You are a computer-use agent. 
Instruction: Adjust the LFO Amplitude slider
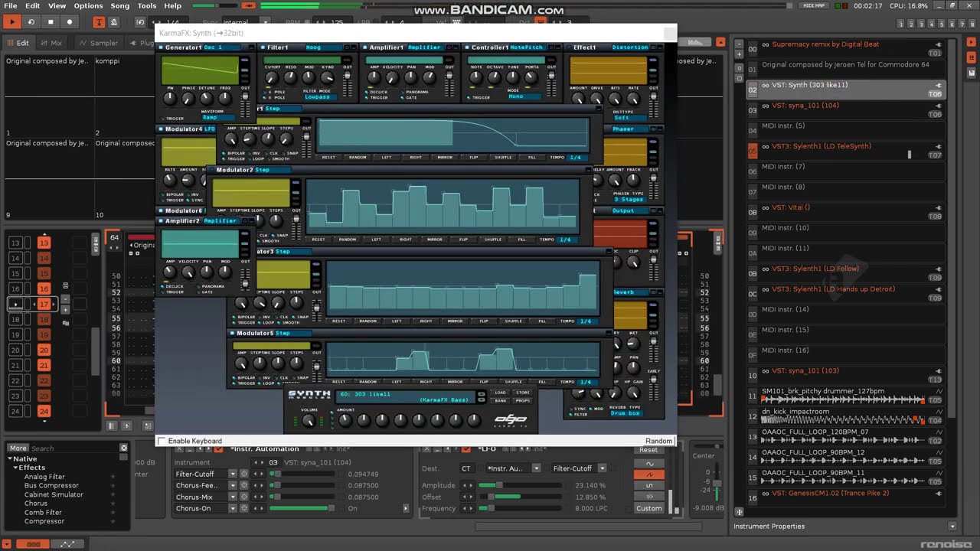(x=522, y=485)
